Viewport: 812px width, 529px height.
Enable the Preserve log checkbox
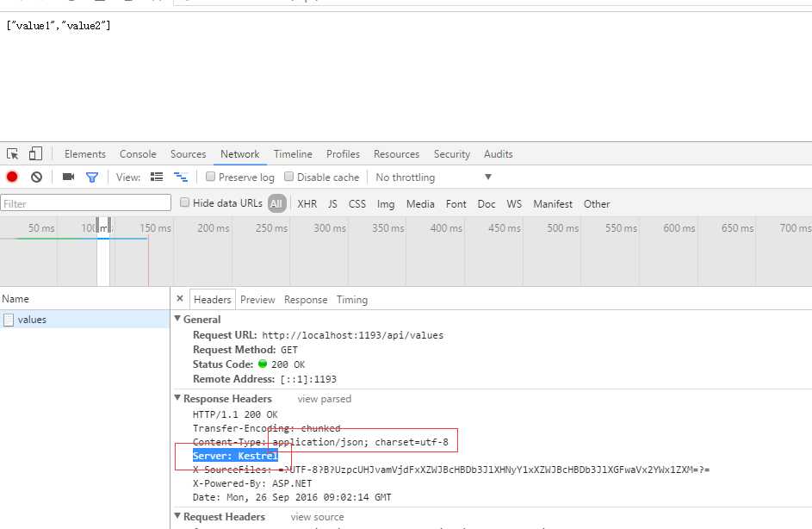210,176
